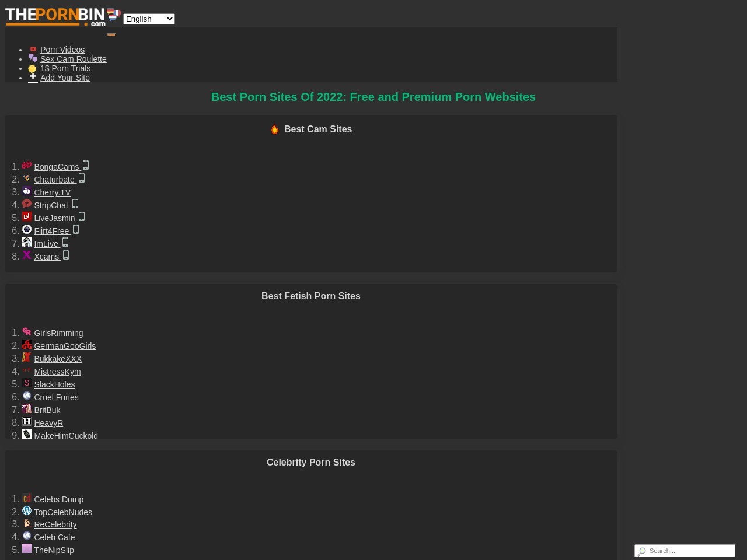Click the red favicon left of LiveJasmin
This screenshot has height=560, width=747.
coord(27,216)
